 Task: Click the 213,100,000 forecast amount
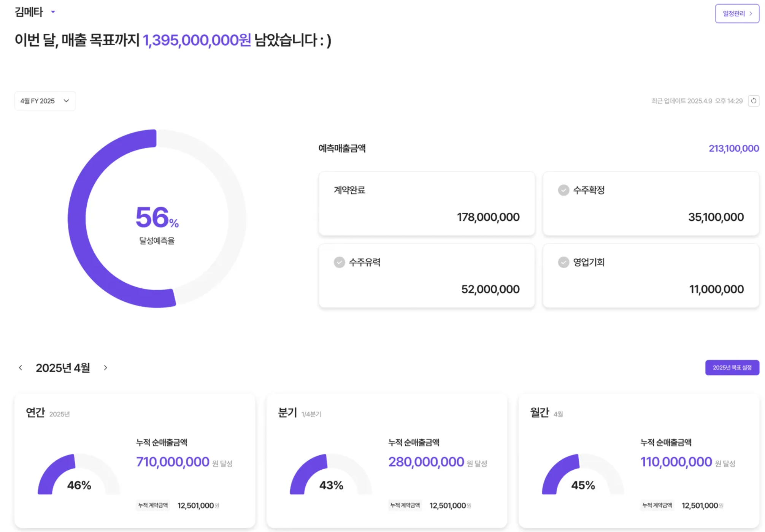pos(733,149)
